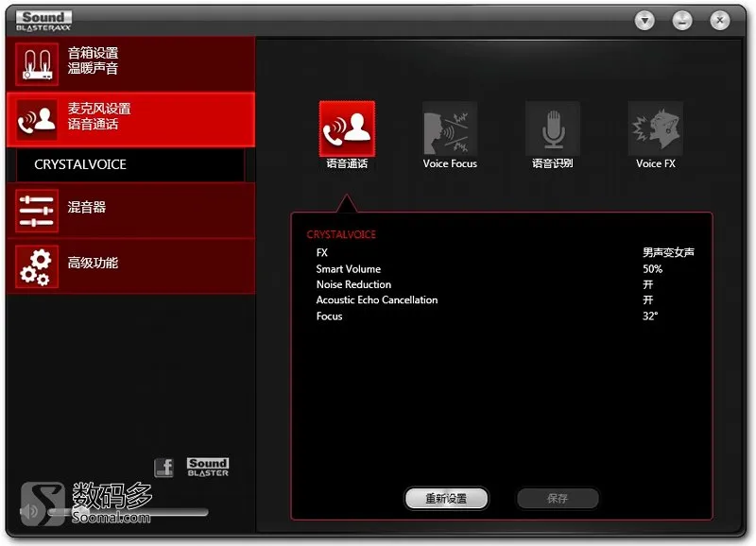
Task: Click the Noise Reduction label
Action: pos(353,284)
